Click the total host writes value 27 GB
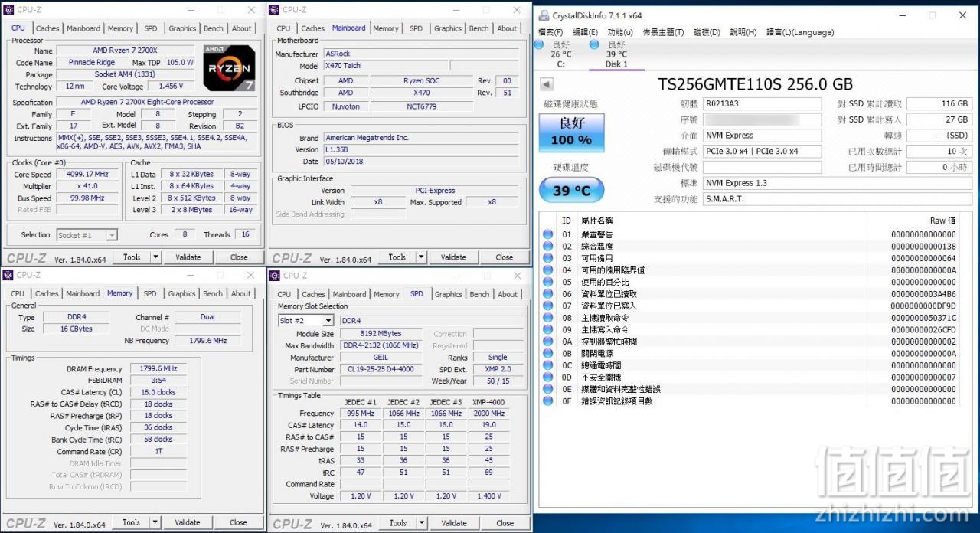Screen dimensions: 980x533 [939, 119]
